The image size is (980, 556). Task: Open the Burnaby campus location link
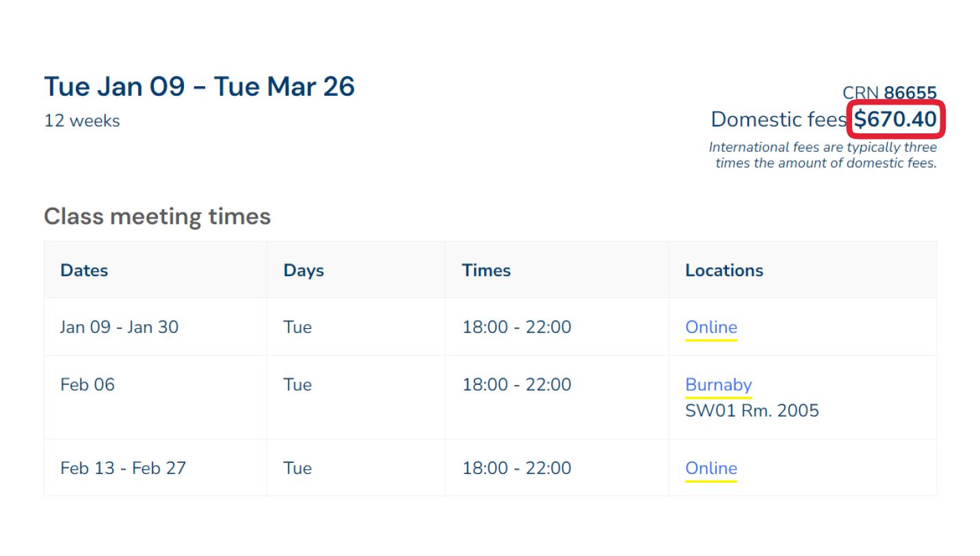[718, 384]
